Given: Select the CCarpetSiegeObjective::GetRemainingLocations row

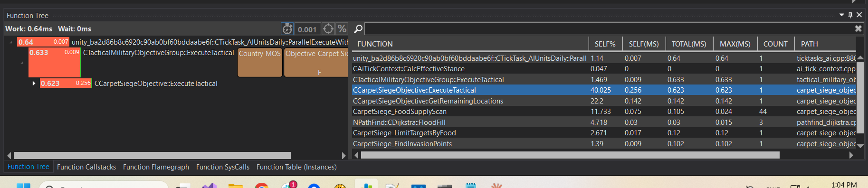Looking at the screenshot, I should (604, 101).
